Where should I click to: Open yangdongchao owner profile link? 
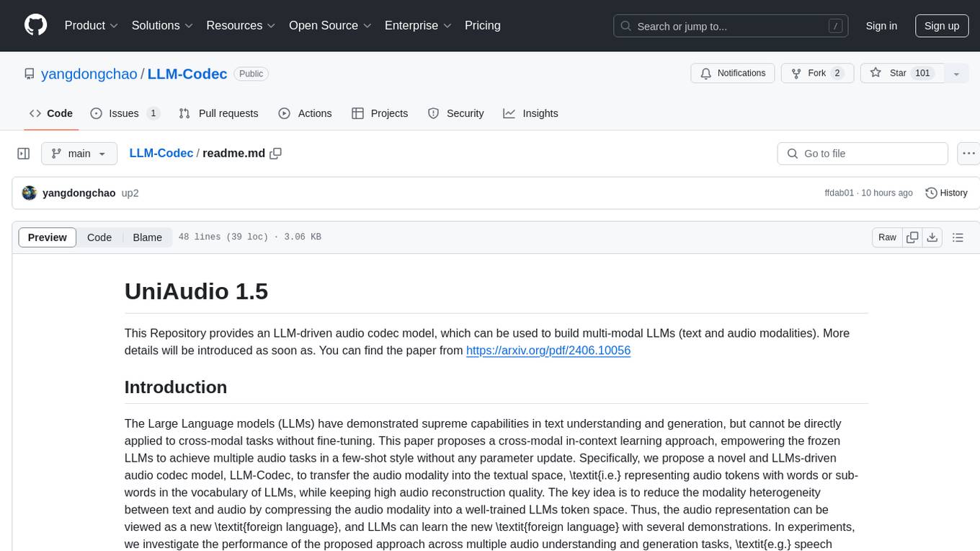(x=89, y=74)
